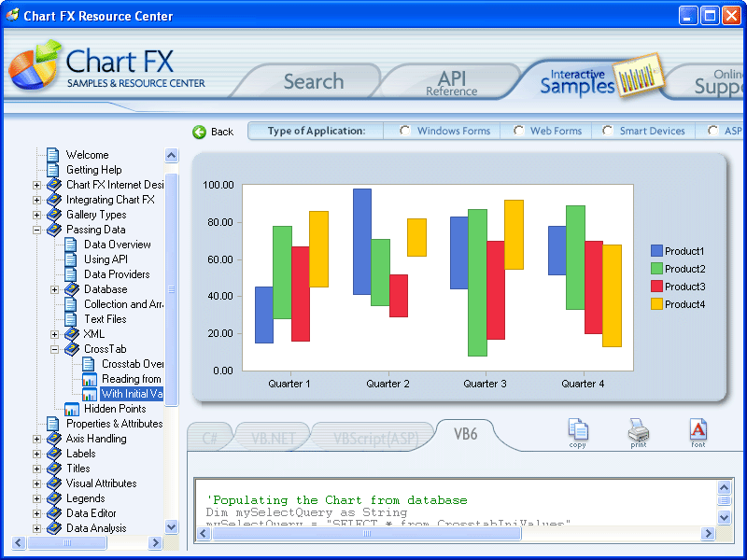
Task: Click the blue Product1 legend swatch
Action: pyautogui.click(x=656, y=249)
